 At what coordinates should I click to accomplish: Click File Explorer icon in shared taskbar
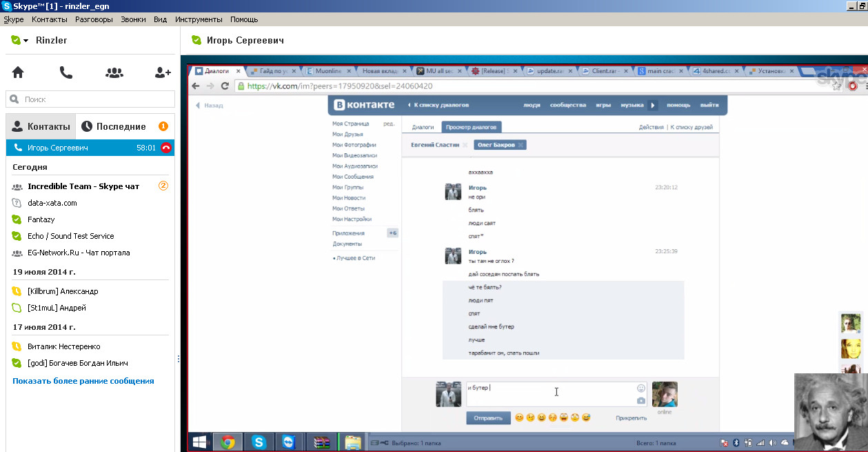coord(352,442)
